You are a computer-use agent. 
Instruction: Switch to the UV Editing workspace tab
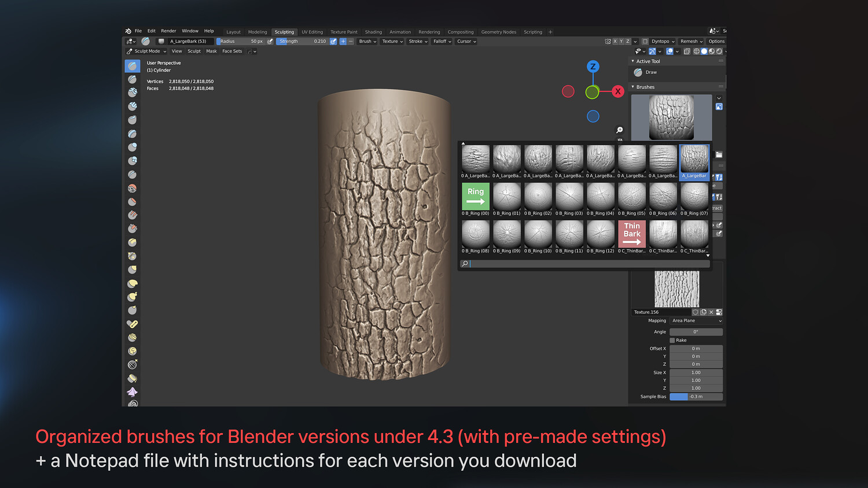(x=312, y=32)
